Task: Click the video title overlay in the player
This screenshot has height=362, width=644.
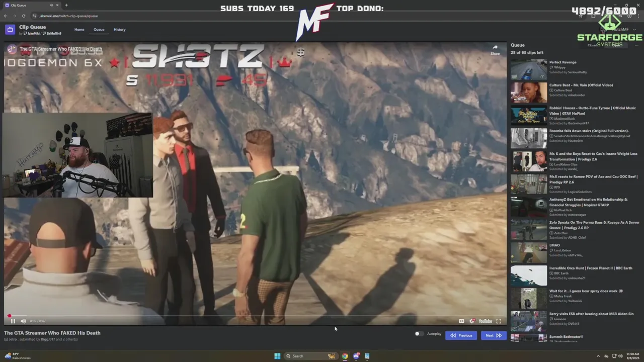Action: pos(60,49)
